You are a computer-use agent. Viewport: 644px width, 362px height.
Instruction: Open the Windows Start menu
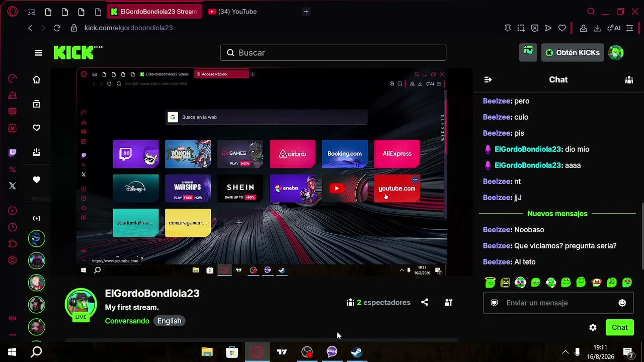click(x=12, y=352)
